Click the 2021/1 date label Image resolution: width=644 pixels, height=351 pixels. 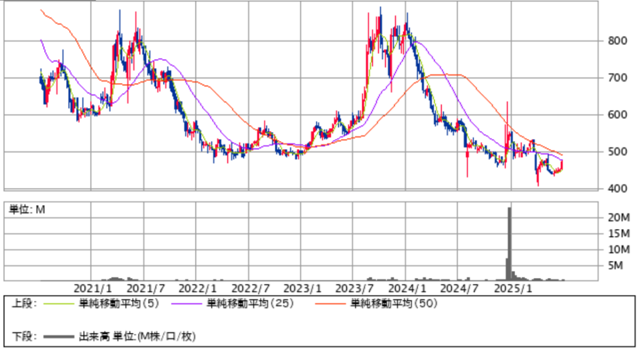[92, 289]
